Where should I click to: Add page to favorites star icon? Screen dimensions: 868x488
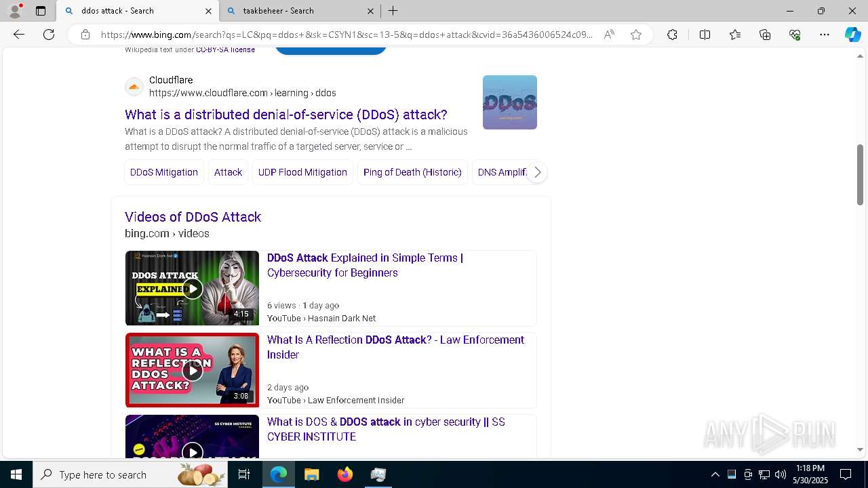(x=636, y=35)
